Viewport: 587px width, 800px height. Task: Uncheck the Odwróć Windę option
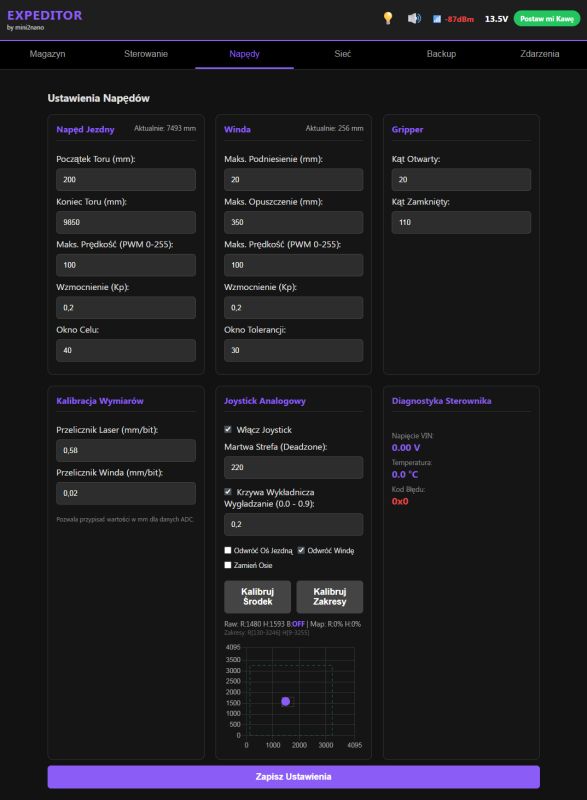coord(302,549)
